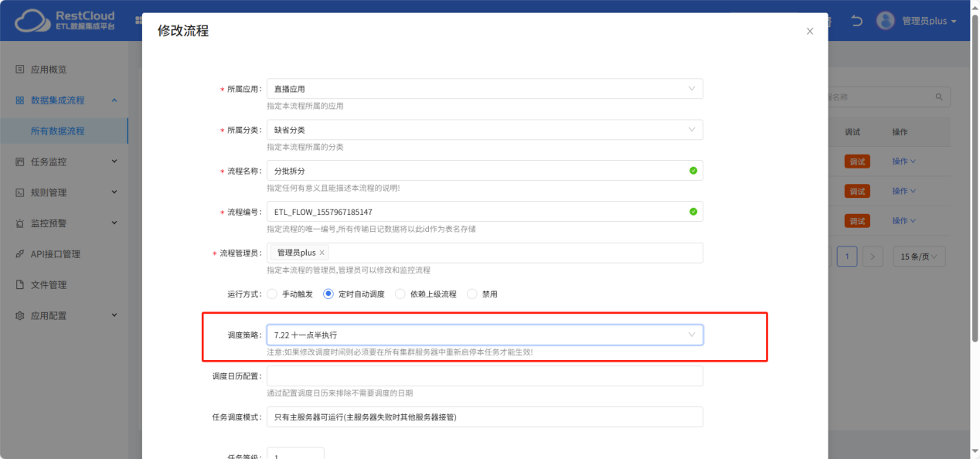This screenshot has height=459, width=980.
Task: Click the search box in background list
Action: point(889,97)
